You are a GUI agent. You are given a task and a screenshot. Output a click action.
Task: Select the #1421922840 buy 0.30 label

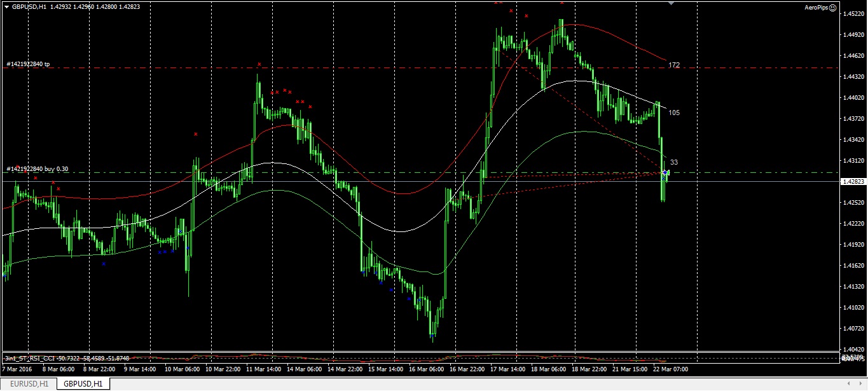[x=38, y=168]
